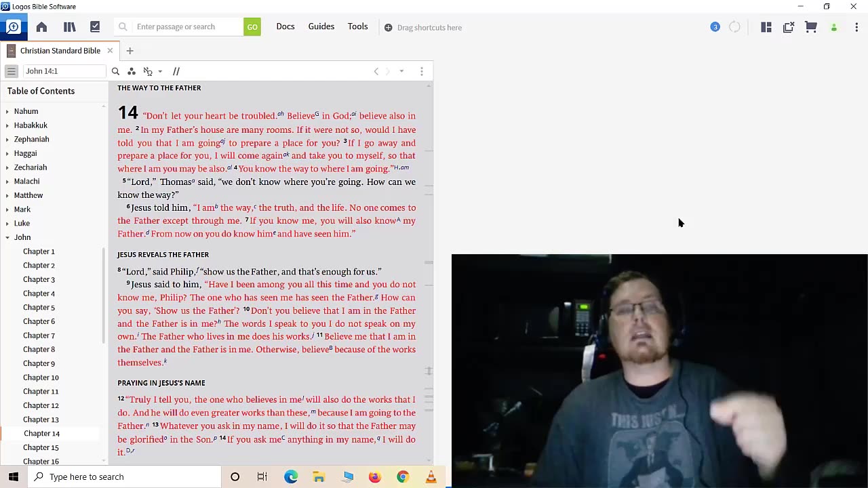Screen dimensions: 868x488
Task: Click the parallel resources icon
Action: pos(176,71)
